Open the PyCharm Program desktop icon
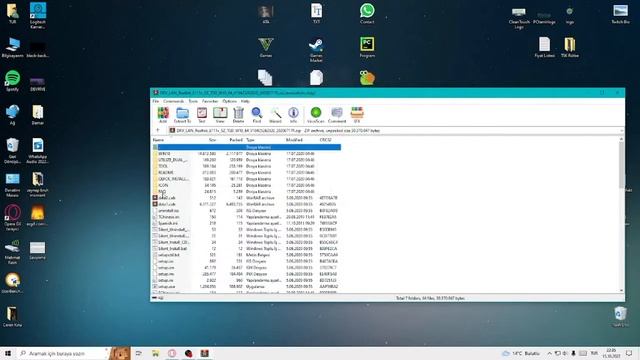The height and width of the screenshot is (360, 640). 367,47
